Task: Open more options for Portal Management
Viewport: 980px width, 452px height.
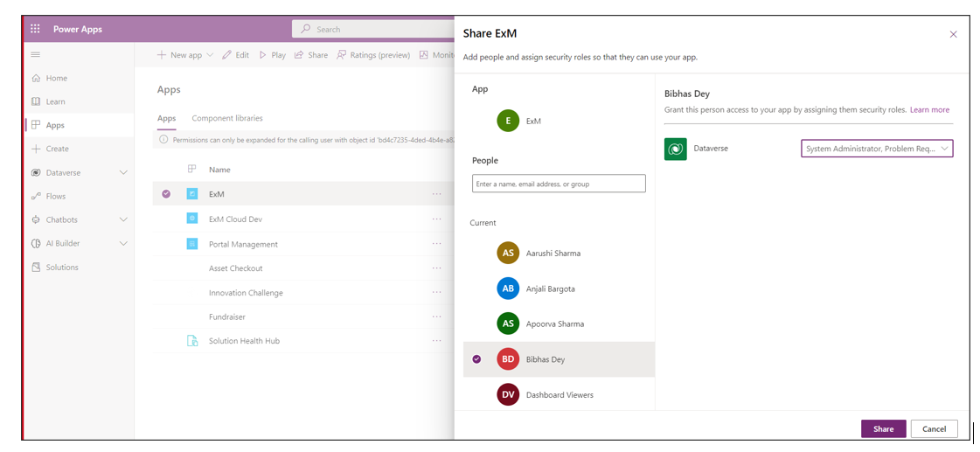Action: tap(436, 244)
